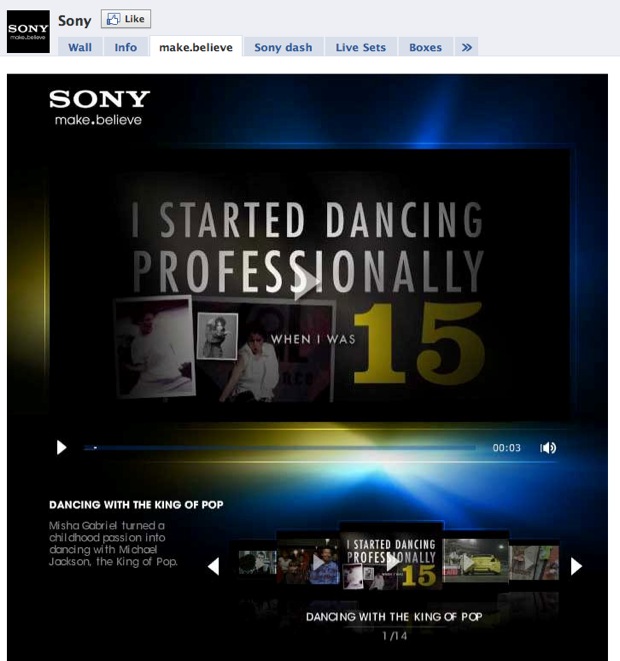Click the Sony make.believe logo in player
The height and width of the screenshot is (661, 620).
coord(99,108)
